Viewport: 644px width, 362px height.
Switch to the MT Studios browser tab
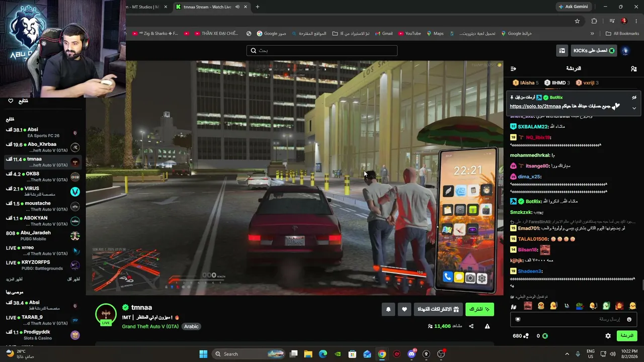click(146, 7)
